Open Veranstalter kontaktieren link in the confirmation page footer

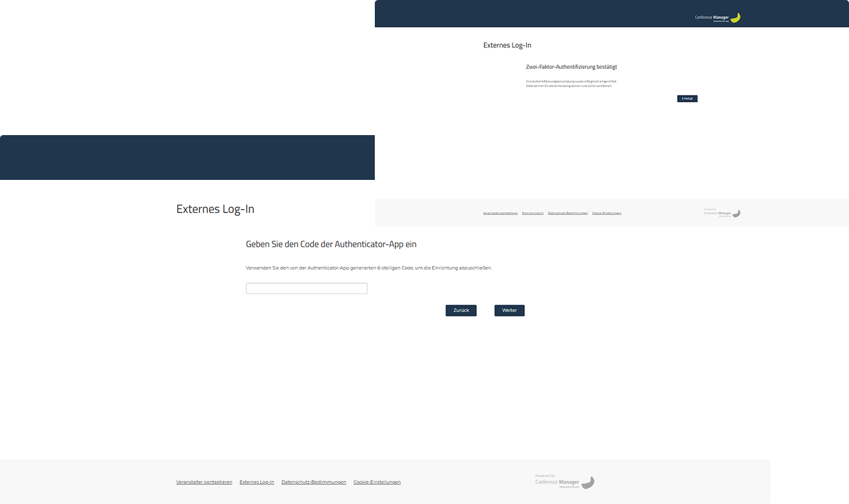(500, 213)
